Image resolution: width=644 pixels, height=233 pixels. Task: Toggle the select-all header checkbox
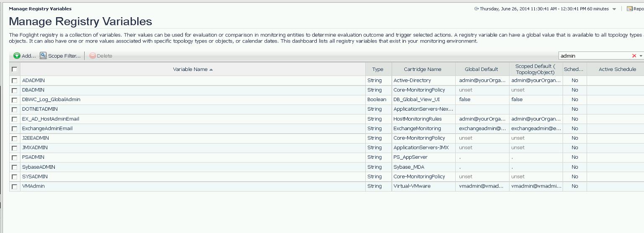tap(15, 69)
